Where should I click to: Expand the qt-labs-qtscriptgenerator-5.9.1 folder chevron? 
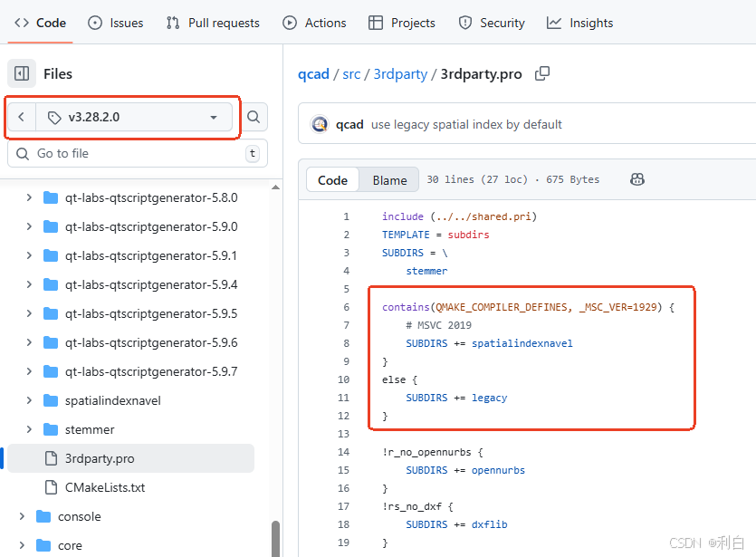(x=29, y=255)
